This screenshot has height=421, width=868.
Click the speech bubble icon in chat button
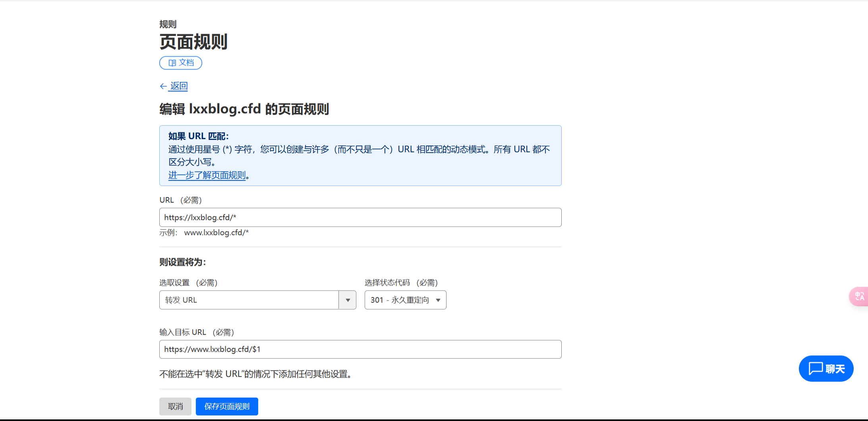click(815, 369)
